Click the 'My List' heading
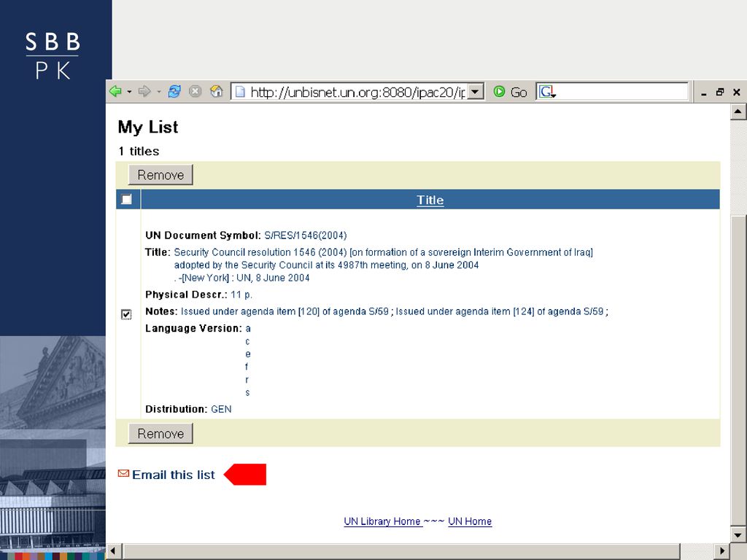747x560 pixels. pos(147,127)
